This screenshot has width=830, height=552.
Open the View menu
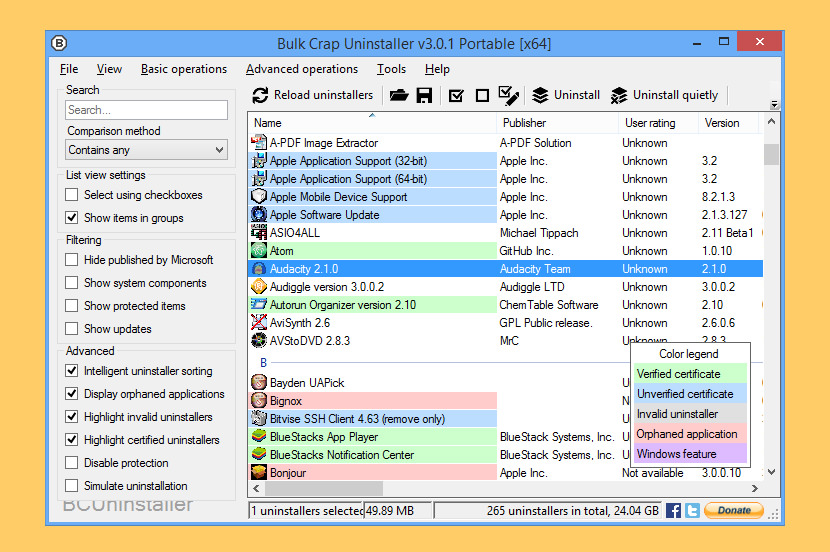[x=109, y=69]
